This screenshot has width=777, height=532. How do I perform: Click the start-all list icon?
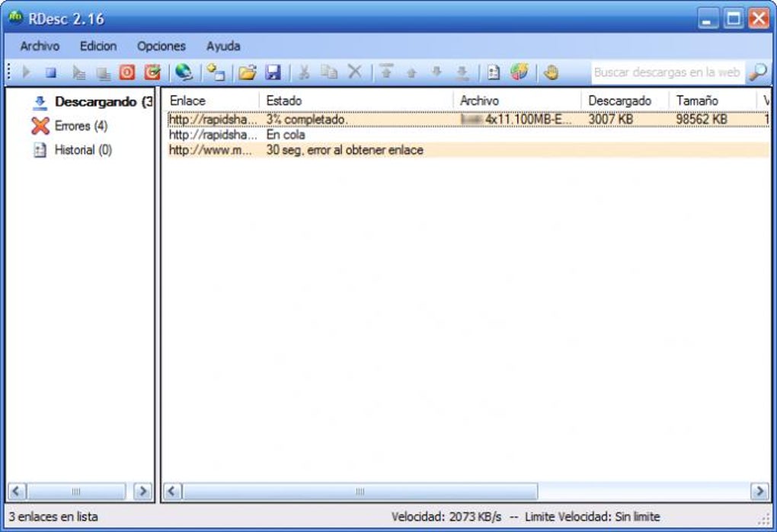pyautogui.click(x=78, y=73)
